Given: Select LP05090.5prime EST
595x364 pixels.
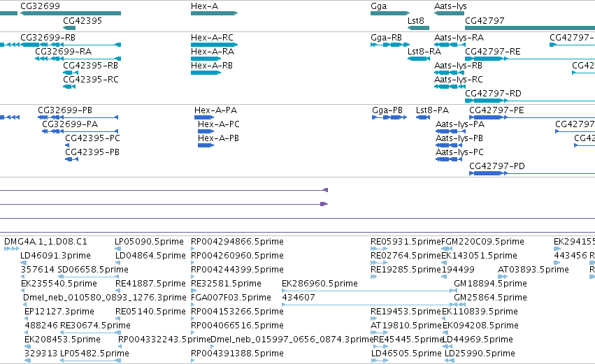Looking at the screenshot, I should pyautogui.click(x=149, y=242).
